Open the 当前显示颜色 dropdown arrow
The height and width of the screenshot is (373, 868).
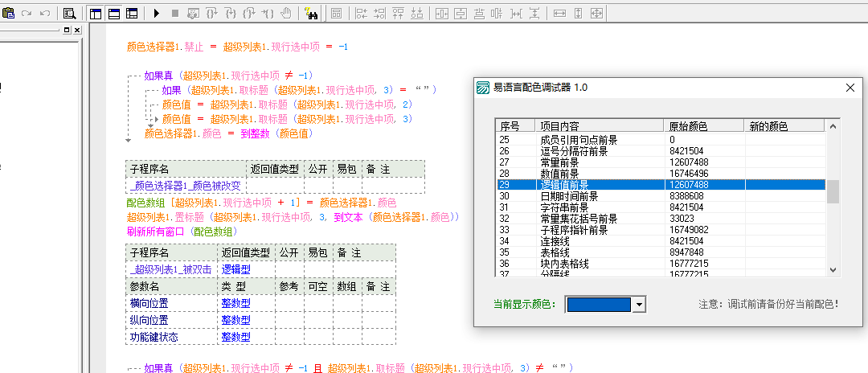(x=639, y=305)
